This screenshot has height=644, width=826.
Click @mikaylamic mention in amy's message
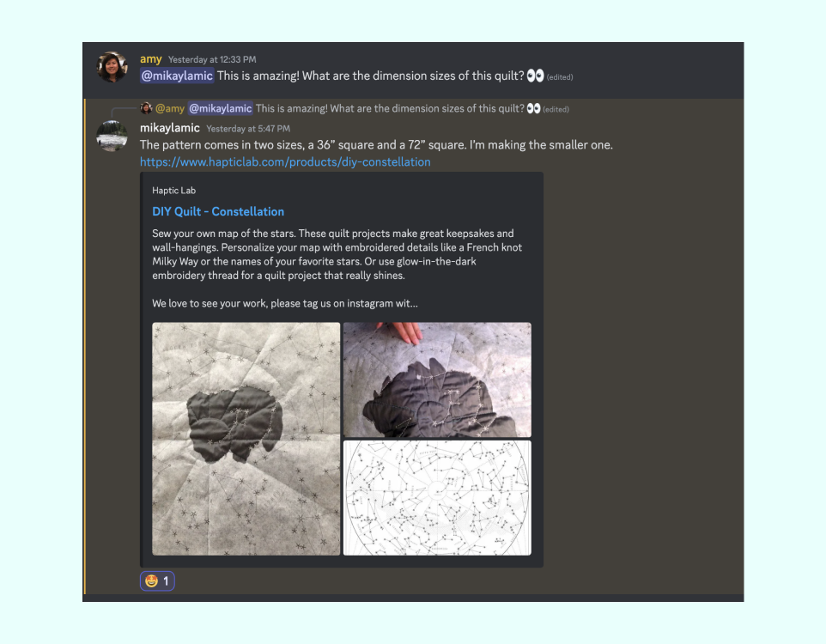click(177, 76)
